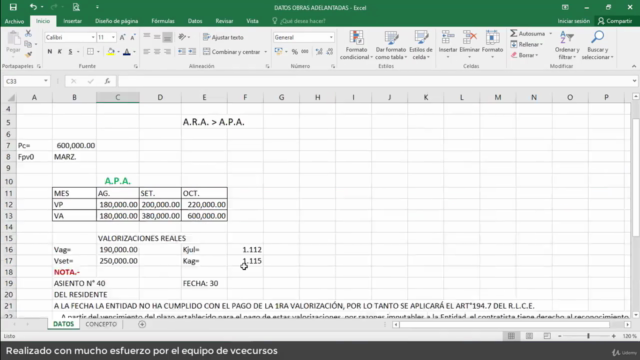This screenshot has height=360, width=640.
Task: Apply the red font color A
Action: click(x=127, y=51)
